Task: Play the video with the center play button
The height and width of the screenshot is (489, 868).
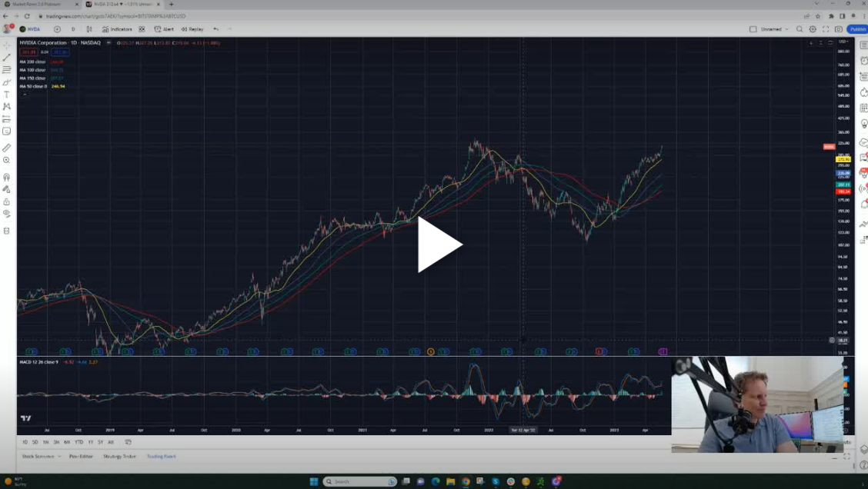Action: click(x=439, y=244)
